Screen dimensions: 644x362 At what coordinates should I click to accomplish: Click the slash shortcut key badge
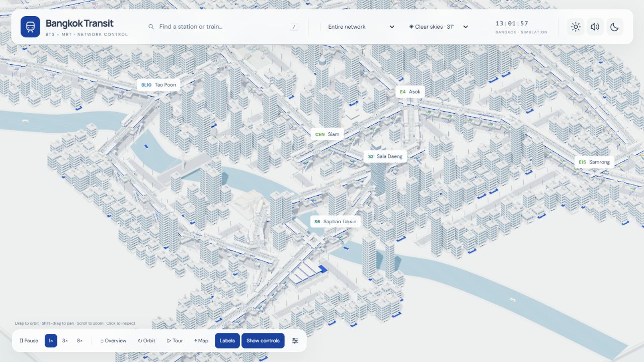pyautogui.click(x=294, y=27)
